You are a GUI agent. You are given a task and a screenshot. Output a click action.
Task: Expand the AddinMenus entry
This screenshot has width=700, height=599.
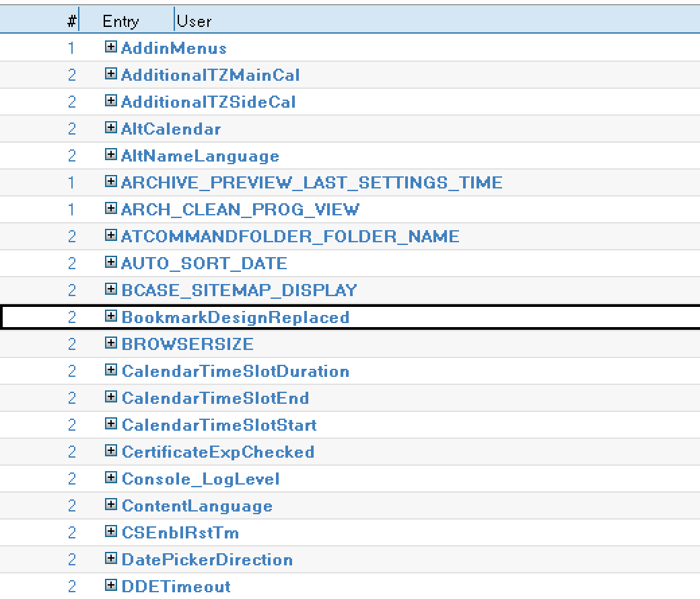coord(110,48)
